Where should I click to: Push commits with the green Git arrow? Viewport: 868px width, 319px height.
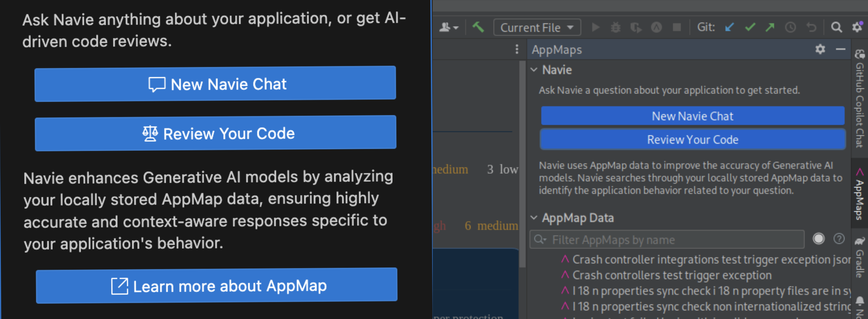click(770, 27)
